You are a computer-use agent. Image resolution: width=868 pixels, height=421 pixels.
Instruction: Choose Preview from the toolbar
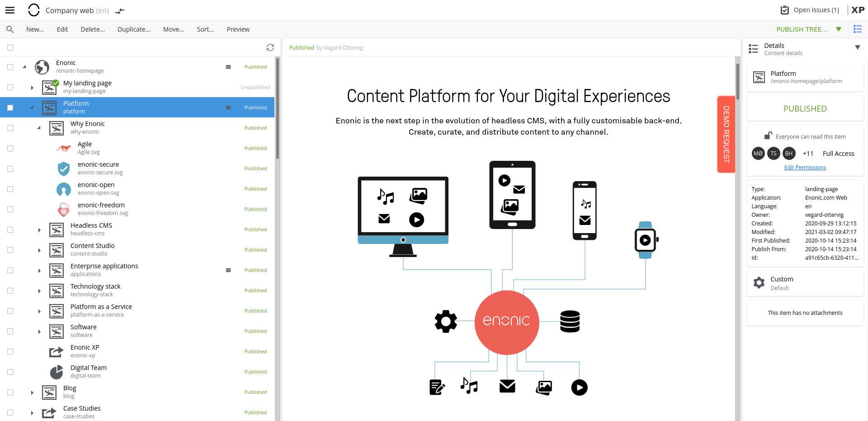click(238, 29)
